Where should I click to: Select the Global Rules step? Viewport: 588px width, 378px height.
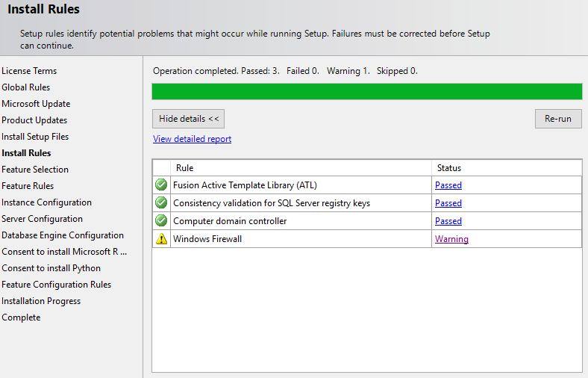point(25,87)
